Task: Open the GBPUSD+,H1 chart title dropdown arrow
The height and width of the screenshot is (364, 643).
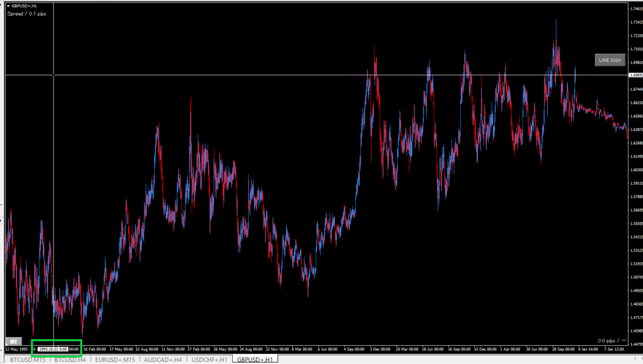Action: coord(9,6)
